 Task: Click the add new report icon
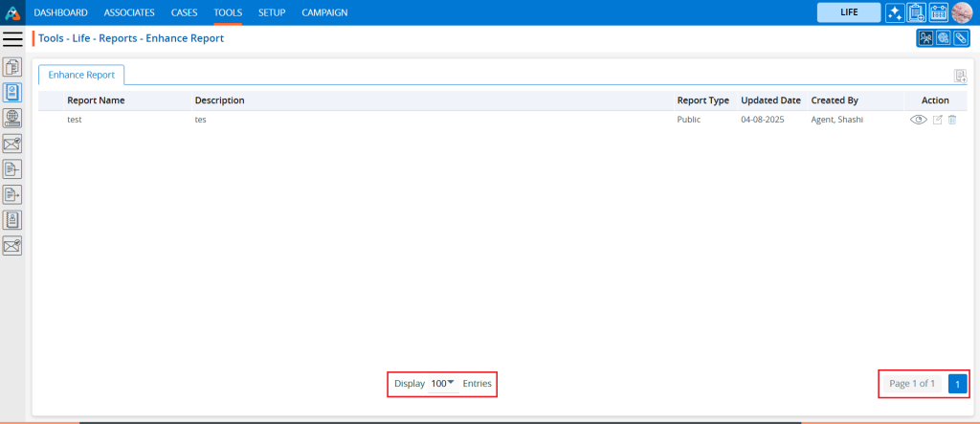959,77
